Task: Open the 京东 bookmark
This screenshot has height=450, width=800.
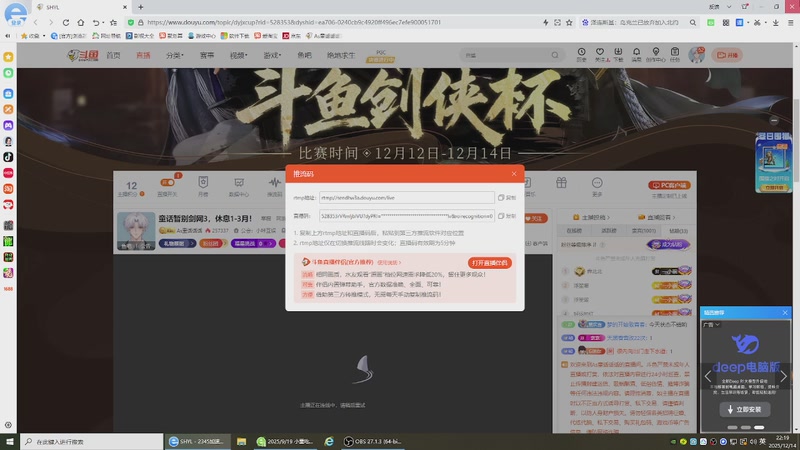Action: pos(291,36)
